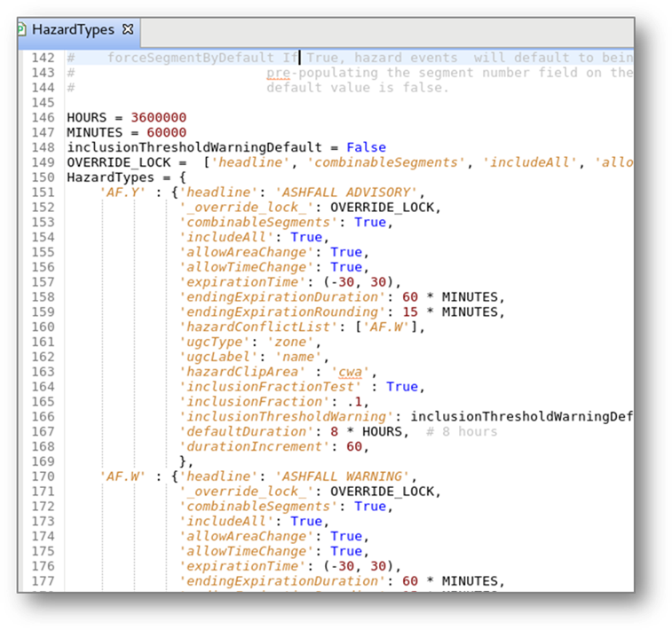Click the False value on line 148
Image resolution: width=672 pixels, height=630 pixels.
coord(366,147)
